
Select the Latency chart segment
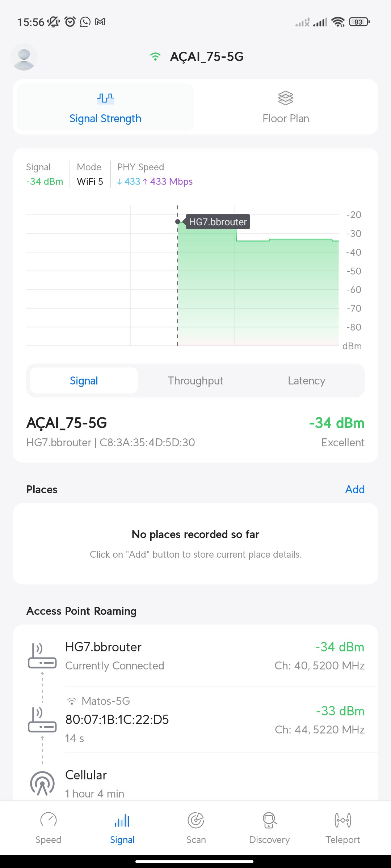tap(306, 380)
